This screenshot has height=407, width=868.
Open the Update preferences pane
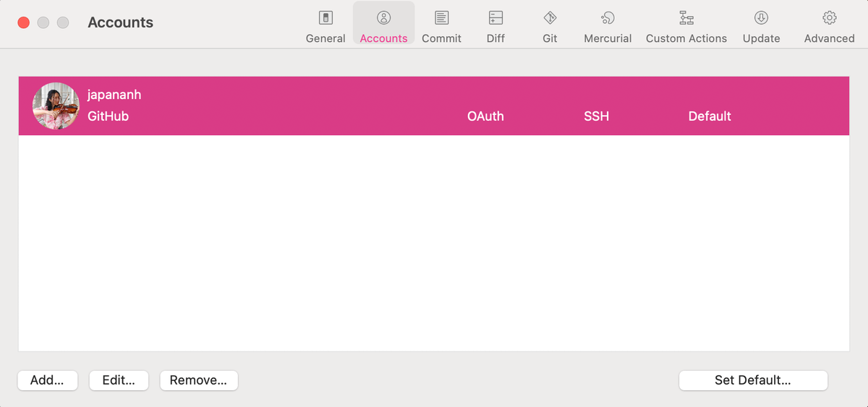click(x=761, y=26)
